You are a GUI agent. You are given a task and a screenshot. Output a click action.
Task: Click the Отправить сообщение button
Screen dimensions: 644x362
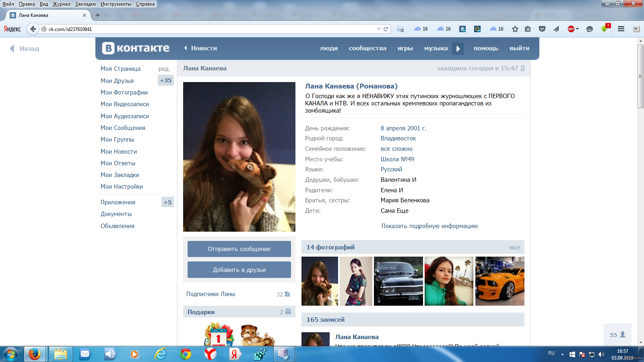coord(239,249)
